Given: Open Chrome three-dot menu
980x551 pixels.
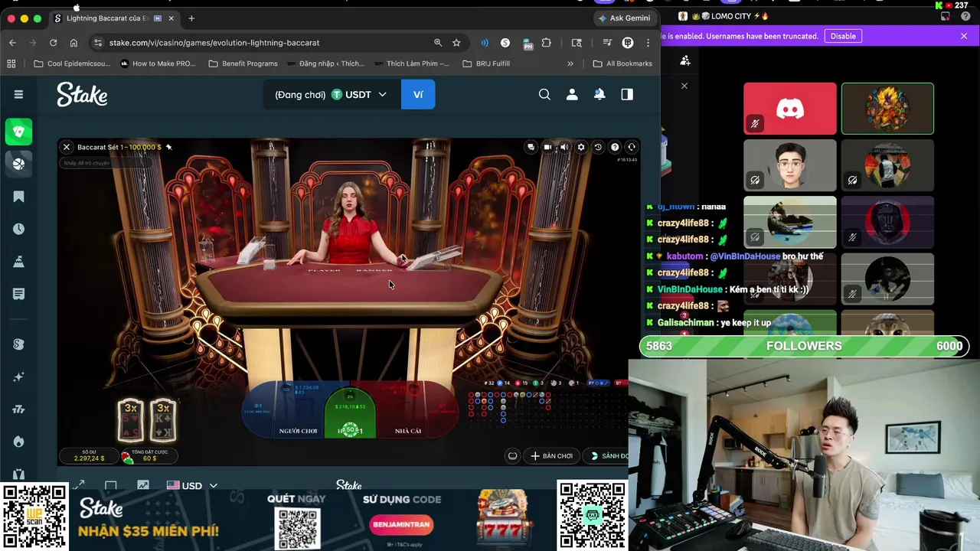Looking at the screenshot, I should (x=648, y=43).
